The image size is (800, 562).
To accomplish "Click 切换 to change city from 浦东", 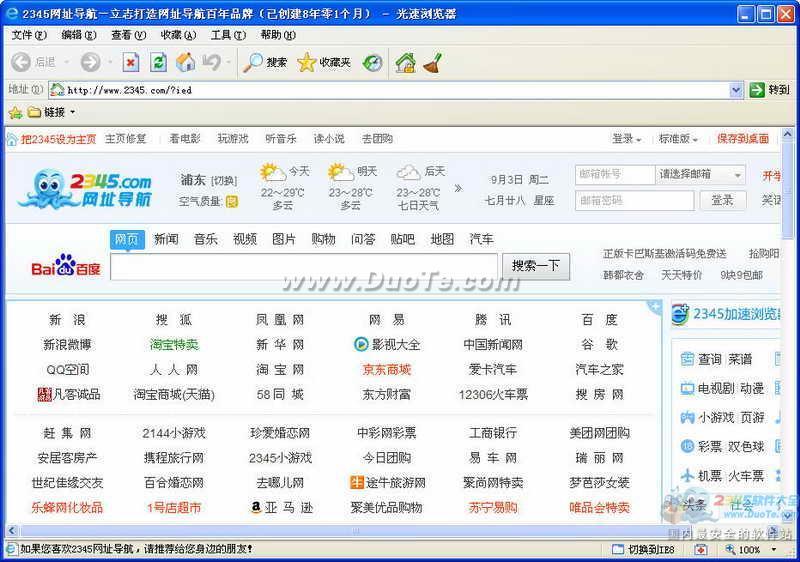I will [x=224, y=181].
